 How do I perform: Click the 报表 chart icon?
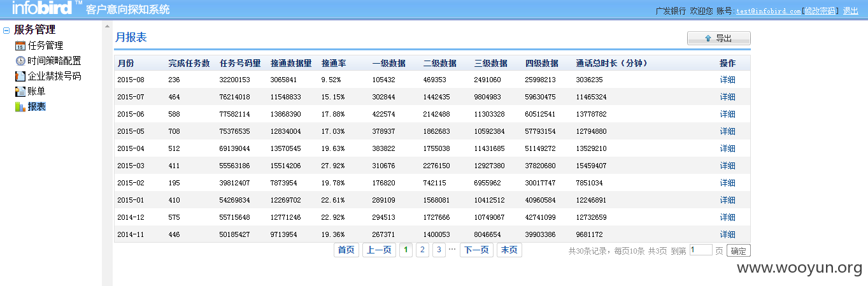tap(20, 106)
